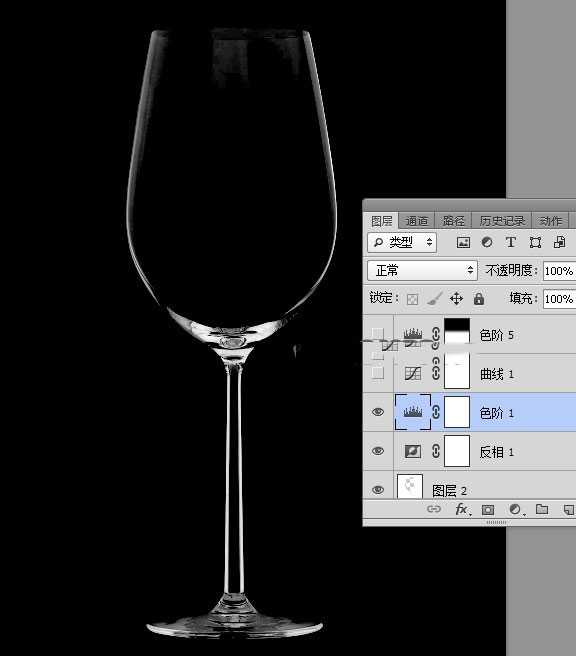The width and height of the screenshot is (576, 656).
Task: Select the 曲线 1 layer name
Action: (497, 374)
